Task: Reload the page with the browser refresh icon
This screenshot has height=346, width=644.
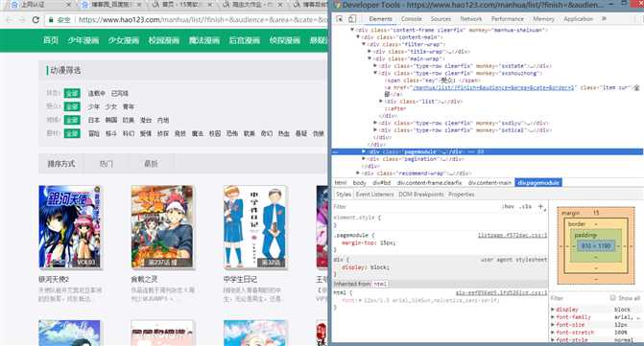Action: 36,20
